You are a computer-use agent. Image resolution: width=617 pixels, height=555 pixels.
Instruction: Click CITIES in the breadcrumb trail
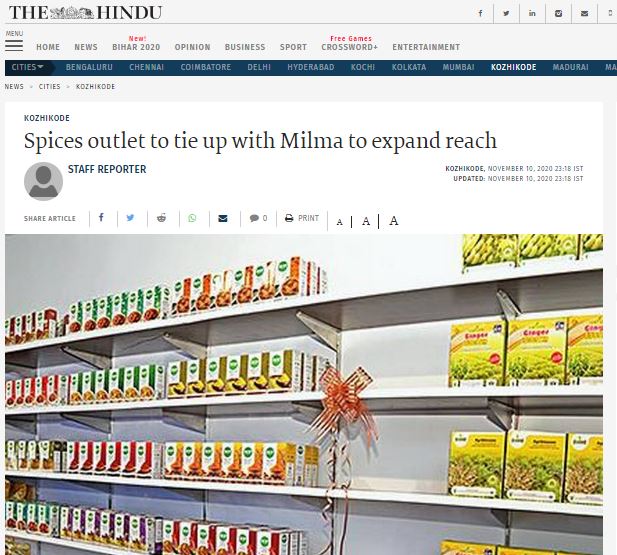point(50,87)
